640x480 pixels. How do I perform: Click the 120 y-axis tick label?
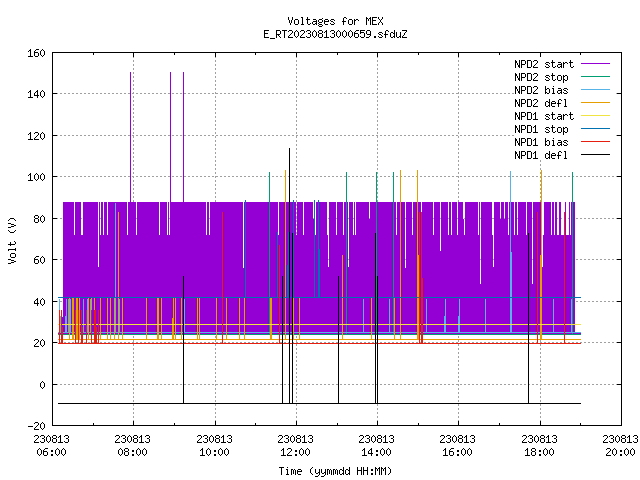coord(36,136)
